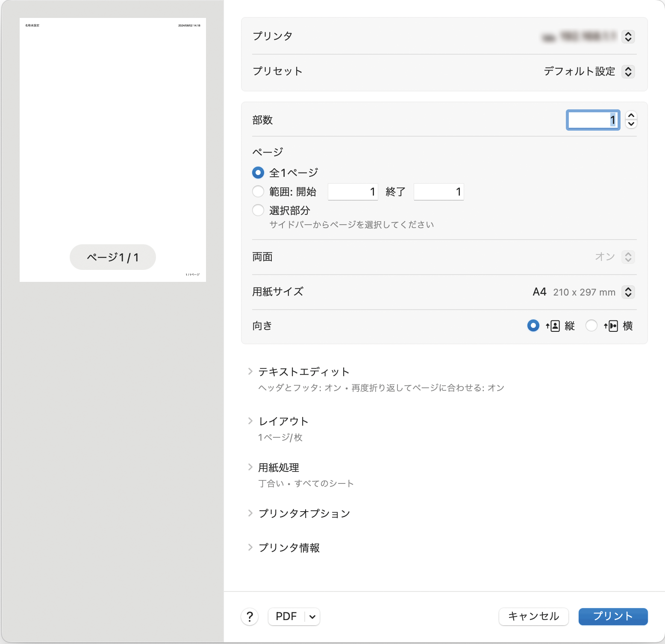The image size is (665, 644).
Task: Select the 範囲 page range option
Action: click(258, 191)
